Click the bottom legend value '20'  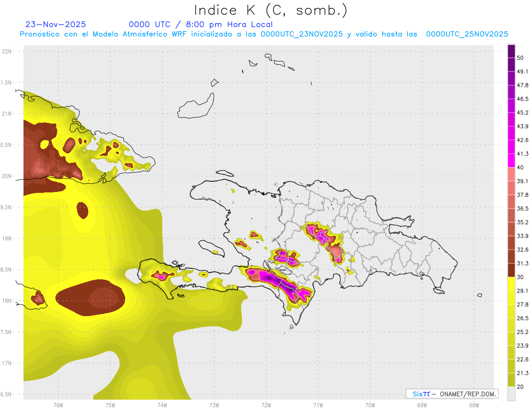coord(521,387)
